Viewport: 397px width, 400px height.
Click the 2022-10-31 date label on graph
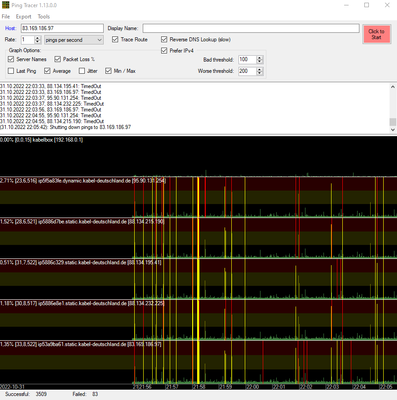[x=12, y=387]
